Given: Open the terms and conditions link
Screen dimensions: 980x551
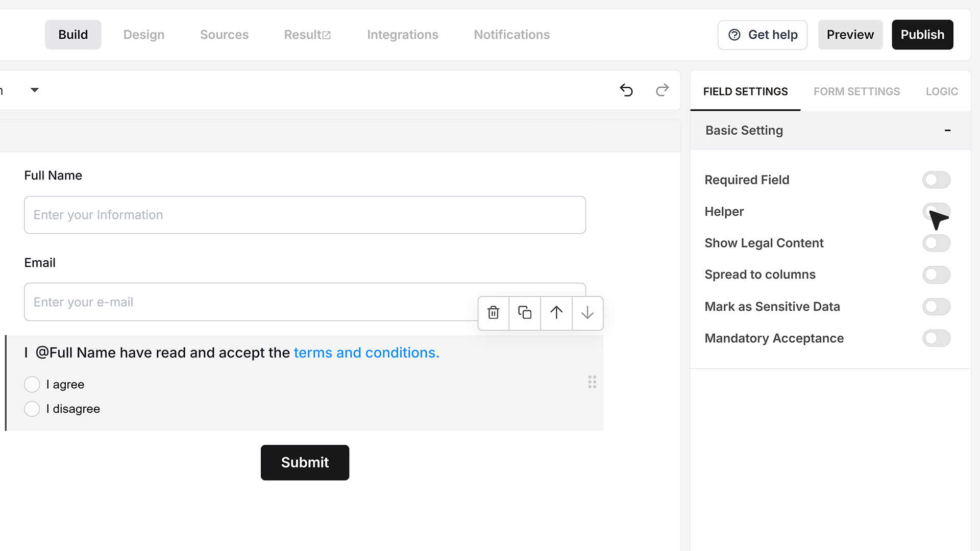Looking at the screenshot, I should click(366, 353).
